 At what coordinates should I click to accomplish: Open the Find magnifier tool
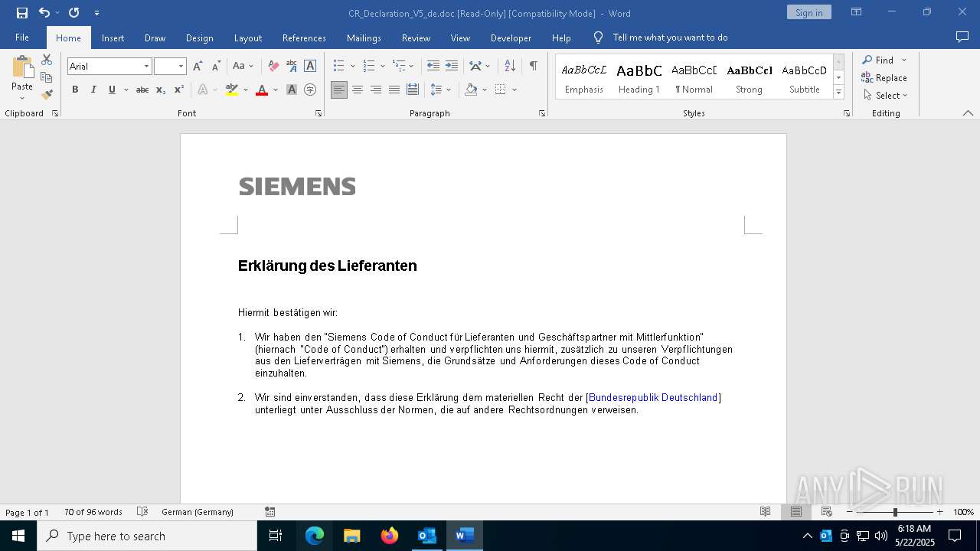click(x=877, y=60)
